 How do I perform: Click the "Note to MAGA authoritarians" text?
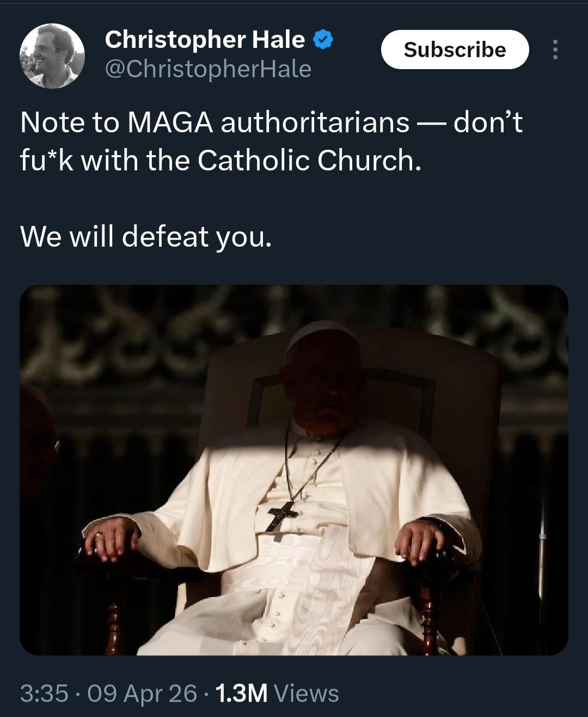pos(215,122)
